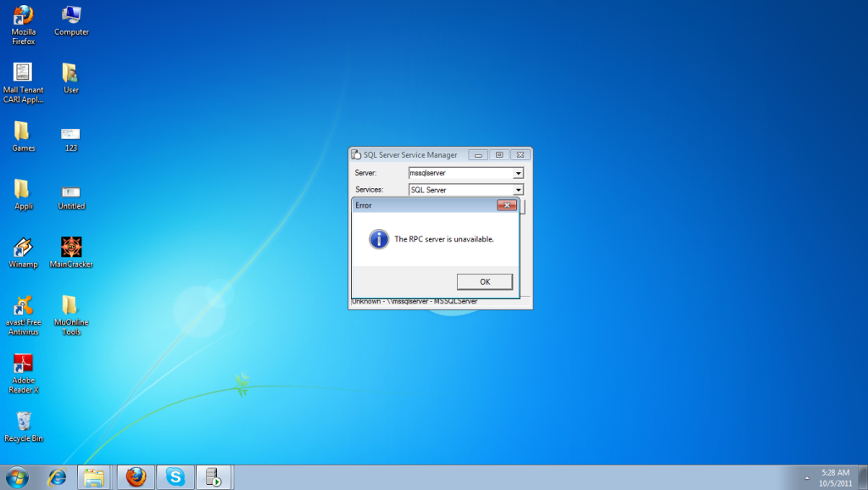
Task: Switch to Firefox on the taskbar
Action: pyautogui.click(x=136, y=477)
